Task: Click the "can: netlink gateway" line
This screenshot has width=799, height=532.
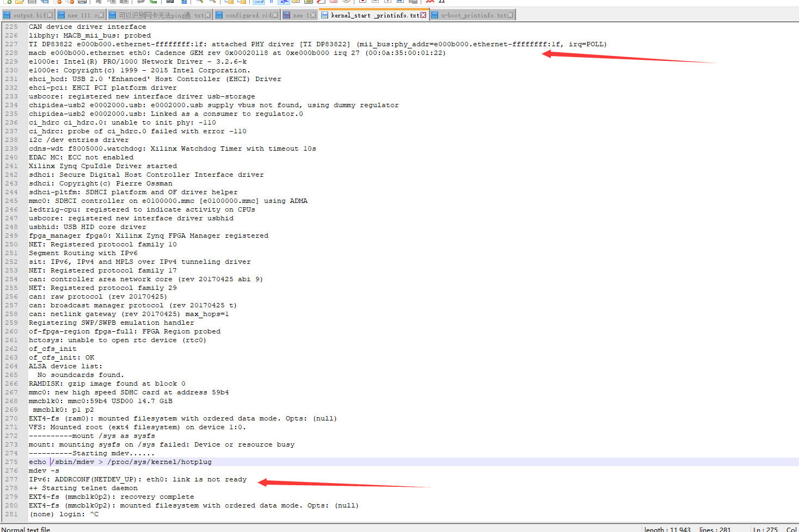Action: point(129,314)
